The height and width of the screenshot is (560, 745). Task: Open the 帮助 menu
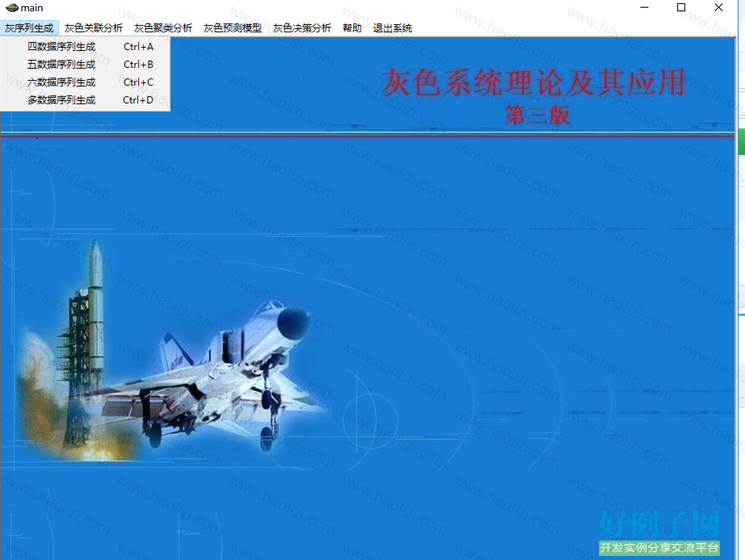tap(352, 28)
